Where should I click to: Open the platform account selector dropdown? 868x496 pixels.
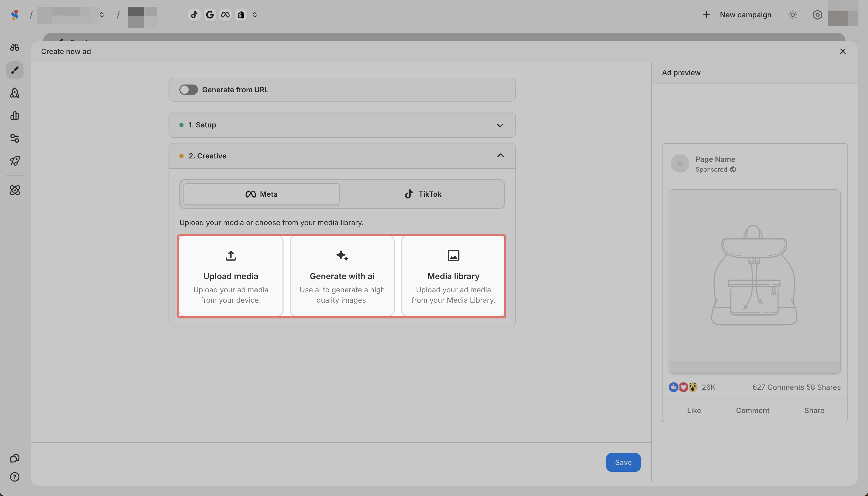pos(254,15)
